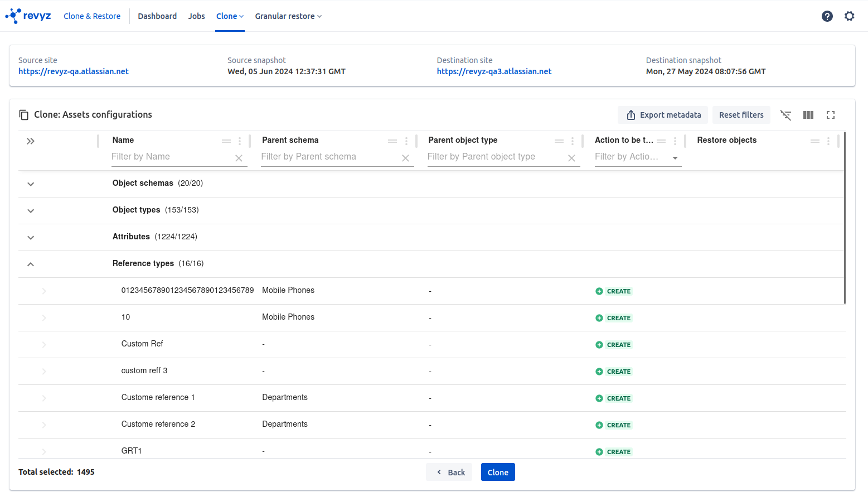
Task: Click the Restore objects column header
Action: click(x=726, y=140)
